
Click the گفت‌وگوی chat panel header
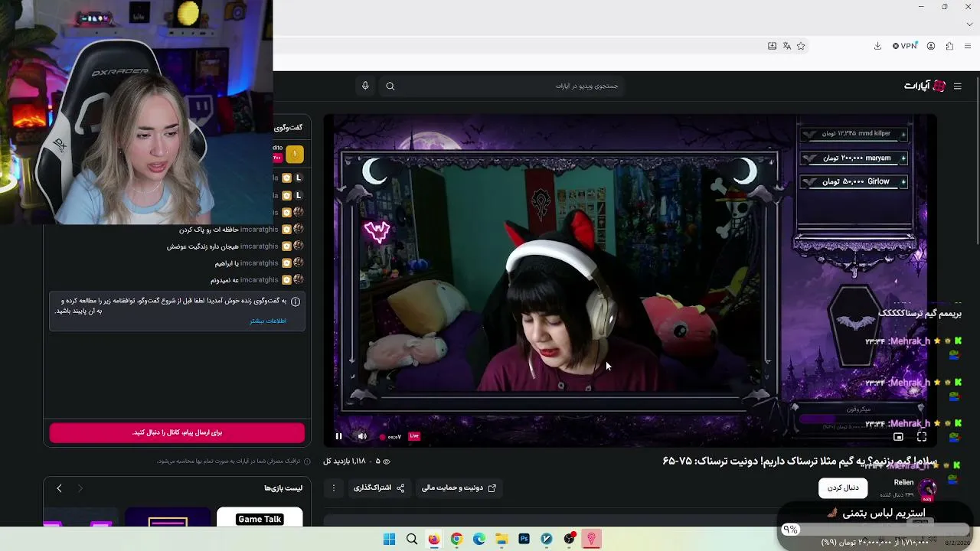pos(288,128)
